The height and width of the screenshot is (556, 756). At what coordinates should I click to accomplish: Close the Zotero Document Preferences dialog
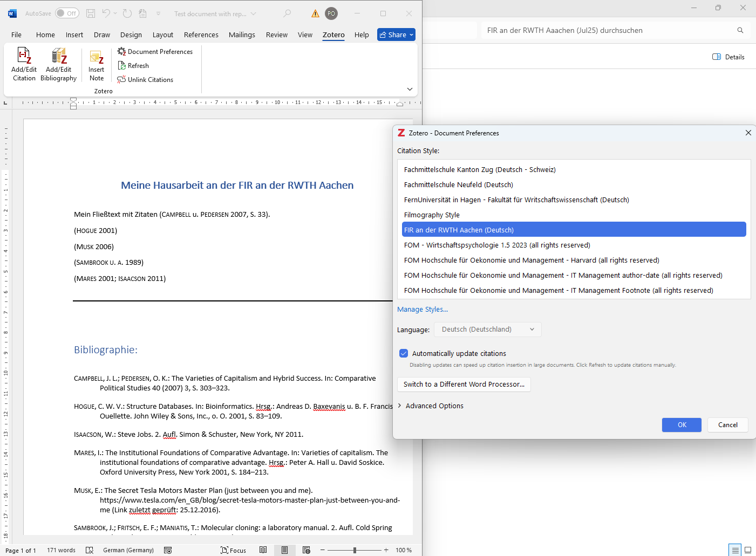(748, 133)
